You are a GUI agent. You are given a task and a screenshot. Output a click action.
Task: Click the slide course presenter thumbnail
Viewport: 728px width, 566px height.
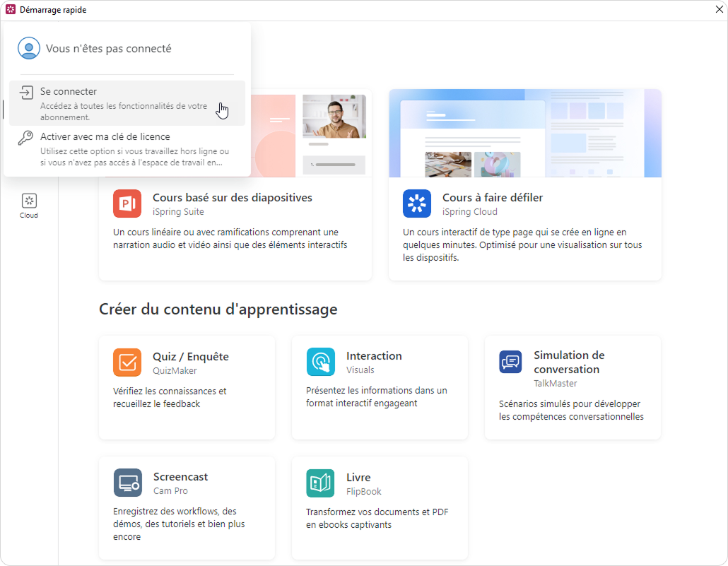pyautogui.click(x=334, y=117)
